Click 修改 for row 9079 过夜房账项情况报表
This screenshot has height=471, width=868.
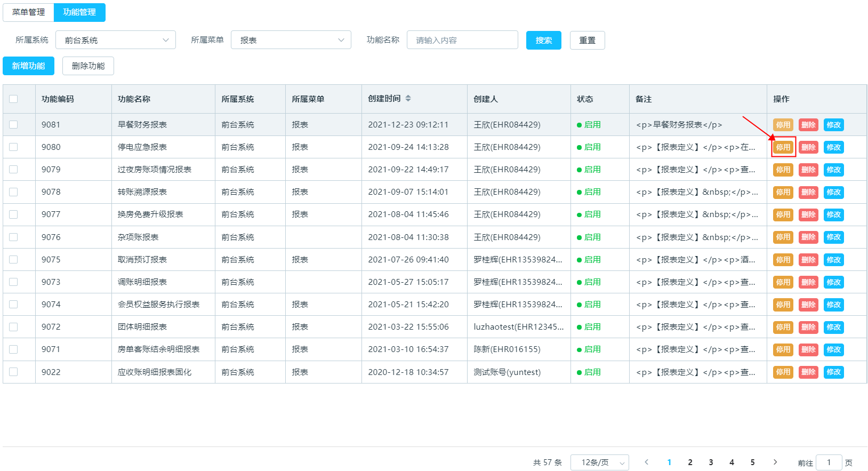(x=834, y=170)
